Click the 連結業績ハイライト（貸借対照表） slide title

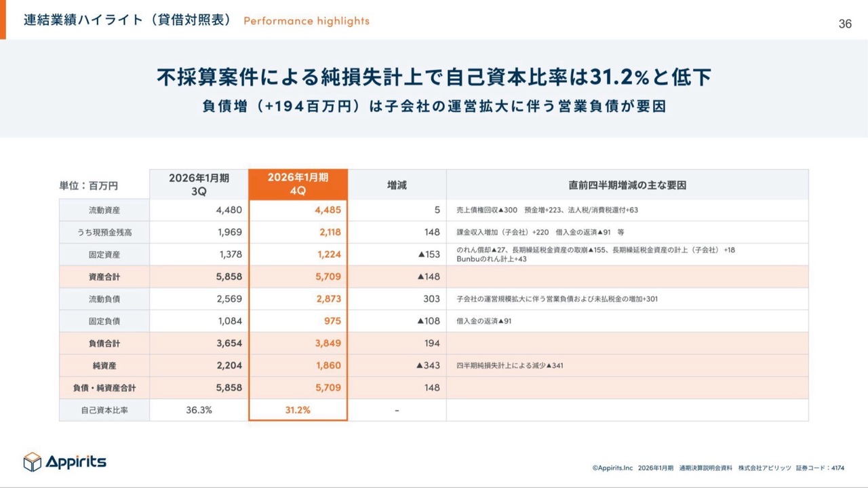(128, 20)
